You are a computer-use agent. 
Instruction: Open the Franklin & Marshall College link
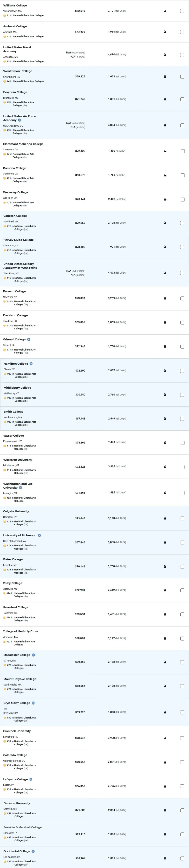click(x=23, y=827)
